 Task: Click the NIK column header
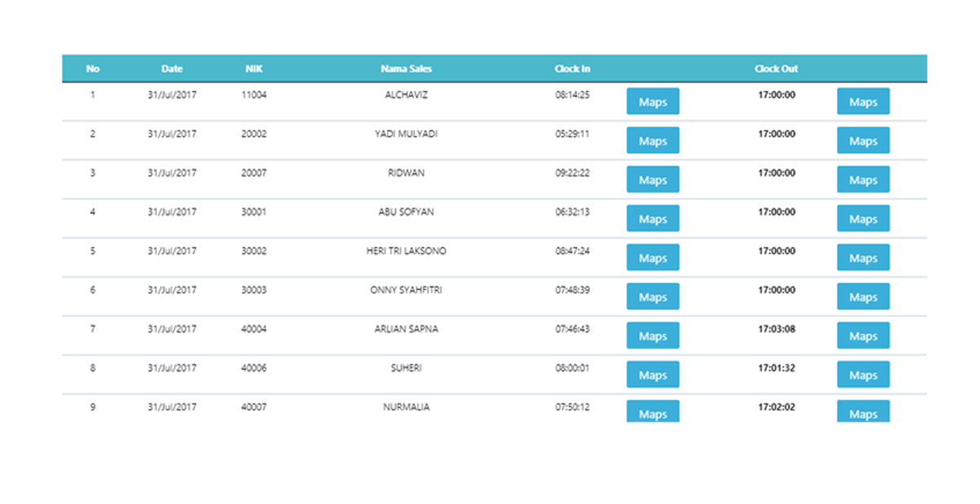[x=254, y=69]
